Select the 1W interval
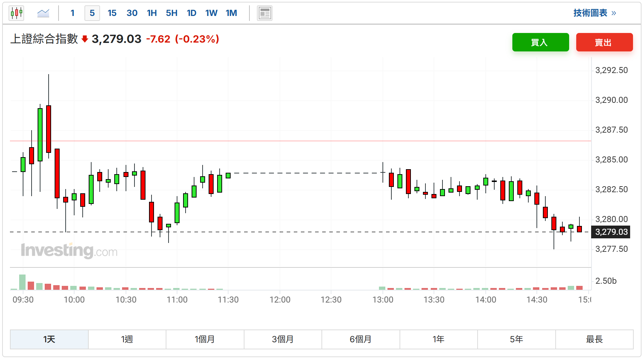Screen dimensions: 644x360 pos(211,13)
